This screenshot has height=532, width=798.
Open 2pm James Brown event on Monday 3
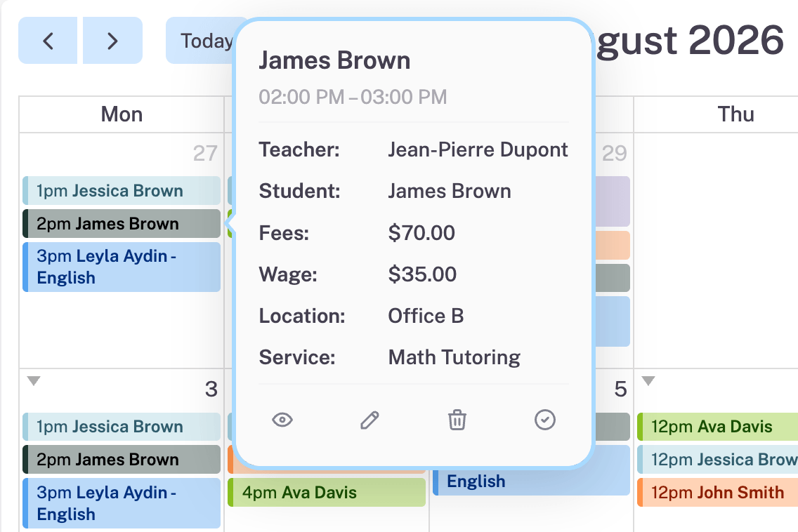[x=122, y=460]
